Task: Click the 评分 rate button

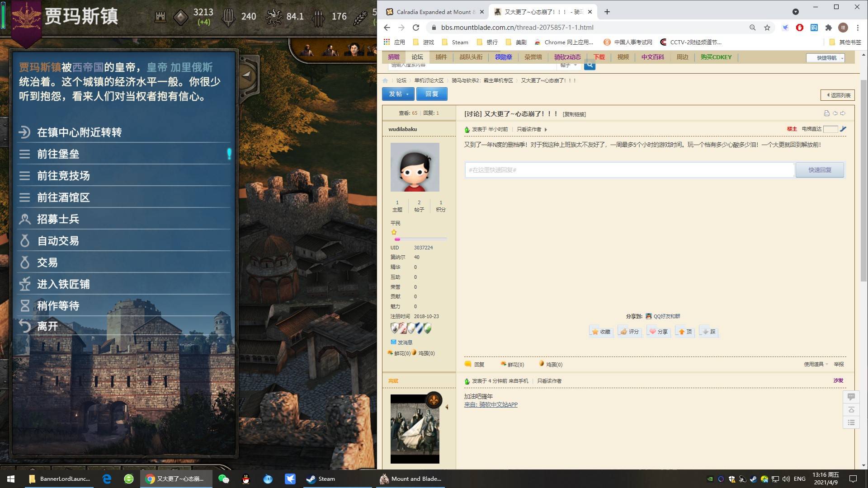Action: click(630, 332)
